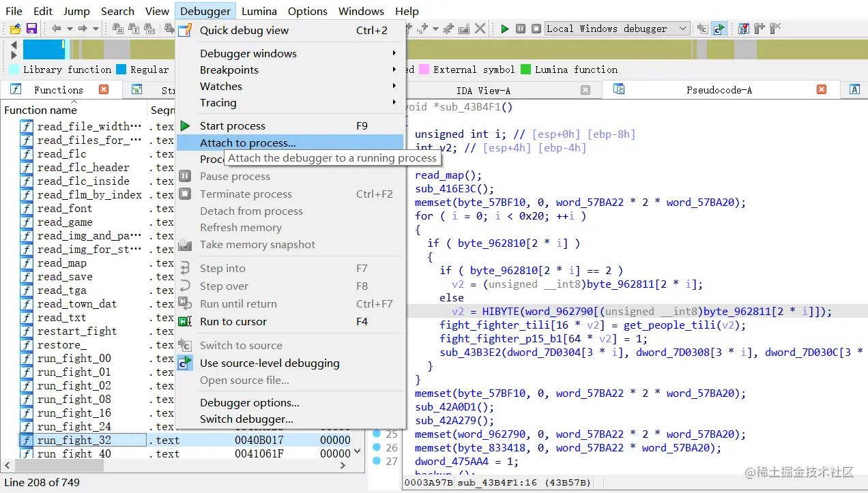The width and height of the screenshot is (868, 493).
Task: Toggle breakpoint dot at line 25
Action: pyautogui.click(x=377, y=434)
